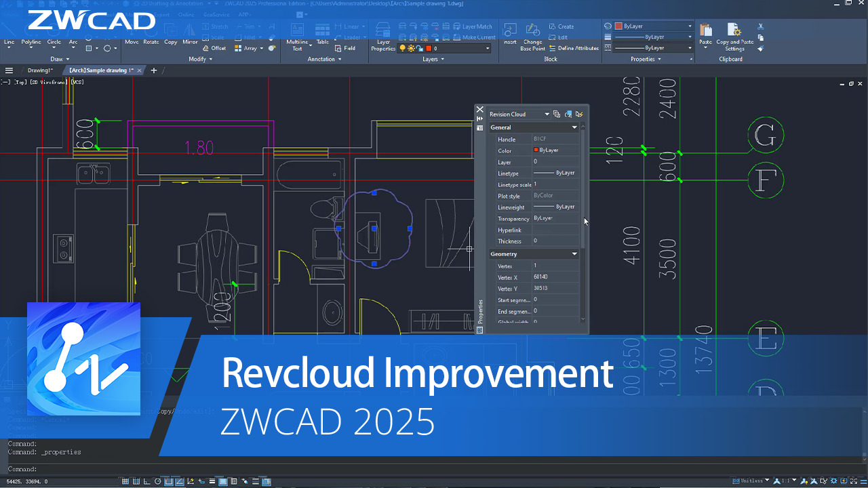
Task: Open the Revision Cloud object type dropdown
Action: tap(547, 114)
